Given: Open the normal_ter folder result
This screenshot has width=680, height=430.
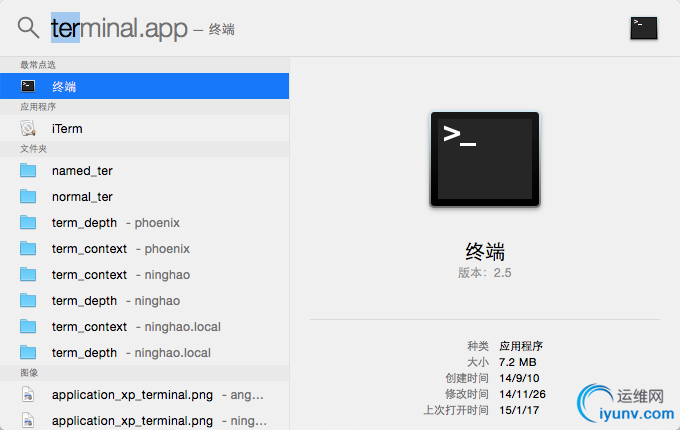Looking at the screenshot, I should [x=144, y=196].
